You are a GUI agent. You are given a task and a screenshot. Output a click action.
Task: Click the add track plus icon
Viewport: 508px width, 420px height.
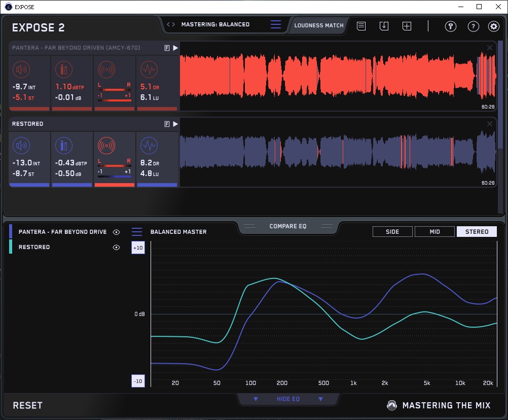coord(407,26)
